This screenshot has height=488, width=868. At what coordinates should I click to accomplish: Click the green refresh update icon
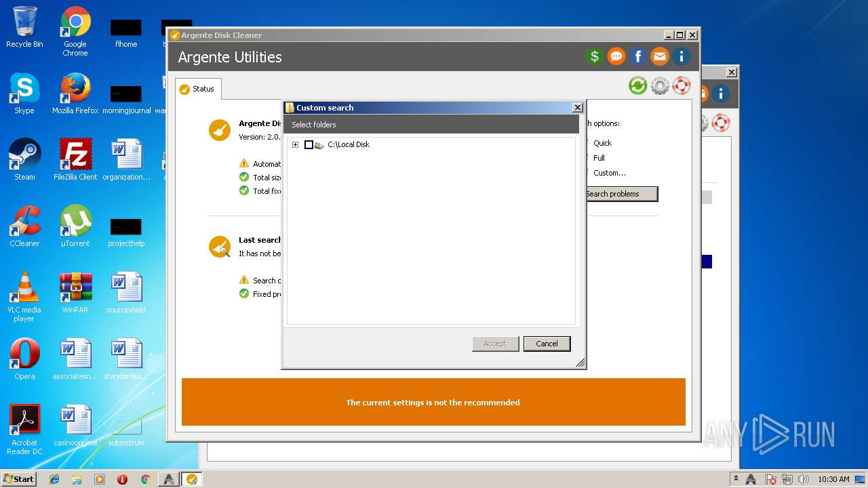click(x=637, y=85)
